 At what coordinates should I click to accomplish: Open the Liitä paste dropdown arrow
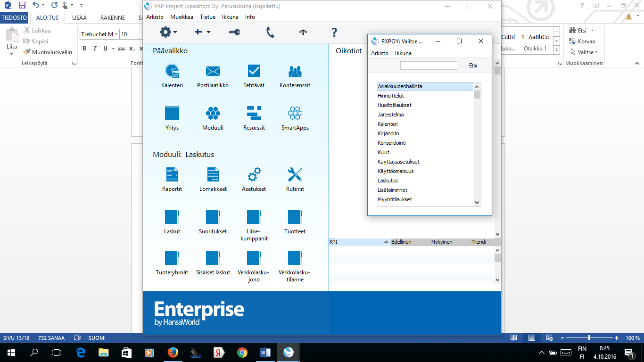(x=12, y=54)
